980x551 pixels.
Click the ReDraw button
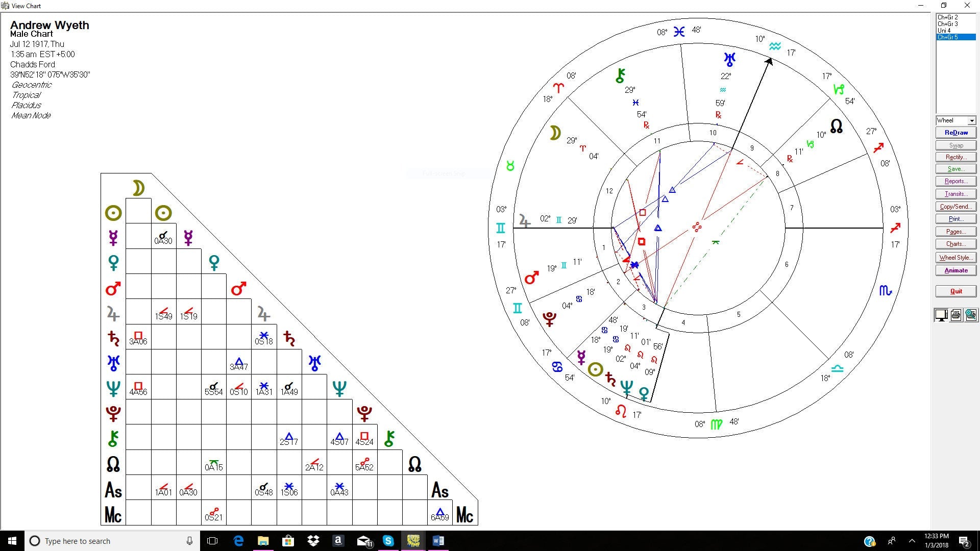coord(956,133)
